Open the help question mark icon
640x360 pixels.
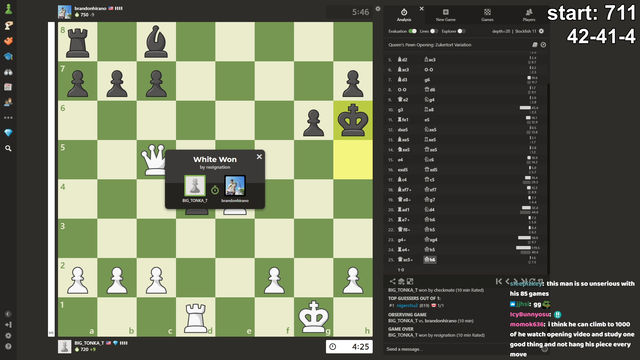point(8,347)
